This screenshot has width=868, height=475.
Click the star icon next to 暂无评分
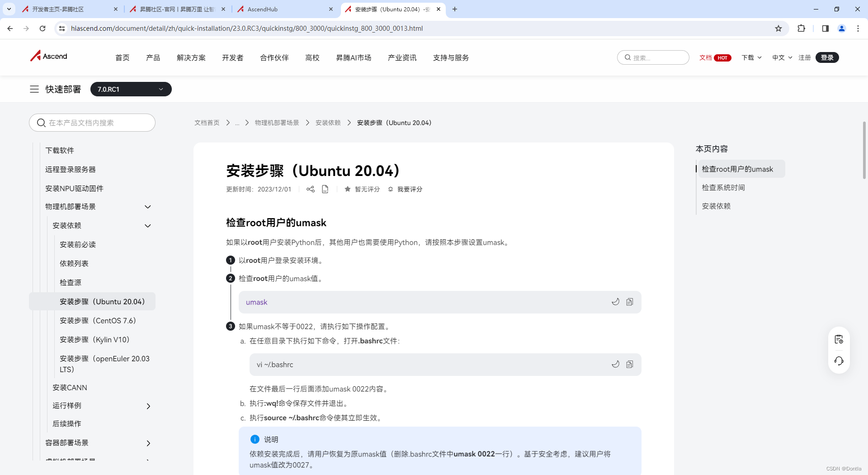(x=347, y=189)
